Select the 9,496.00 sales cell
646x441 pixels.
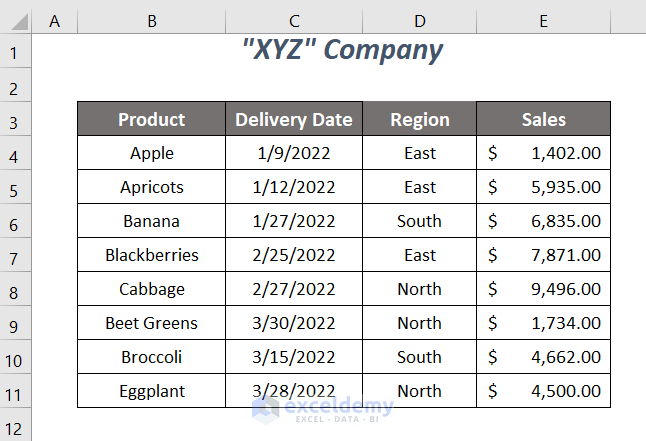(x=543, y=290)
